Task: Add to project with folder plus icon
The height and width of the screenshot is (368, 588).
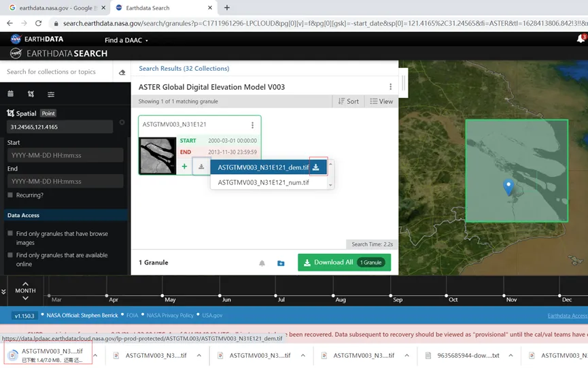Action: pos(281,263)
